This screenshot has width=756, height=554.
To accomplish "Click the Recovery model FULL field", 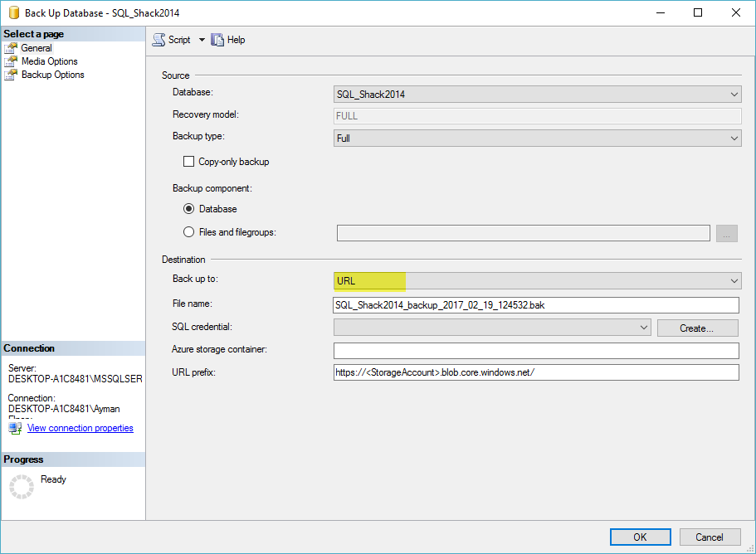I will click(537, 116).
